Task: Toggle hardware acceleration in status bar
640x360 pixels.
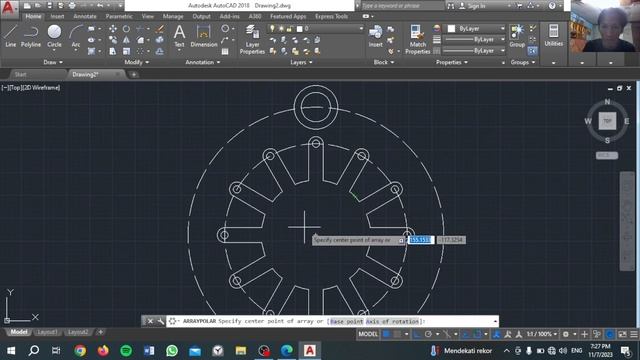Action: [610, 334]
